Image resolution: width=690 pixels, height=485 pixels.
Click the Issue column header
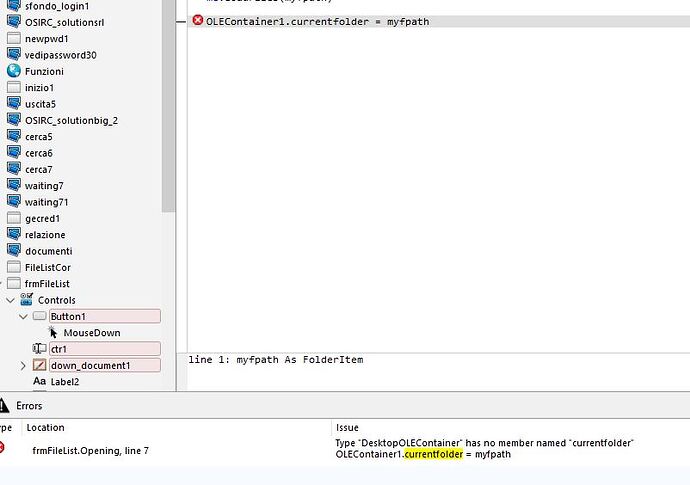(x=347, y=427)
